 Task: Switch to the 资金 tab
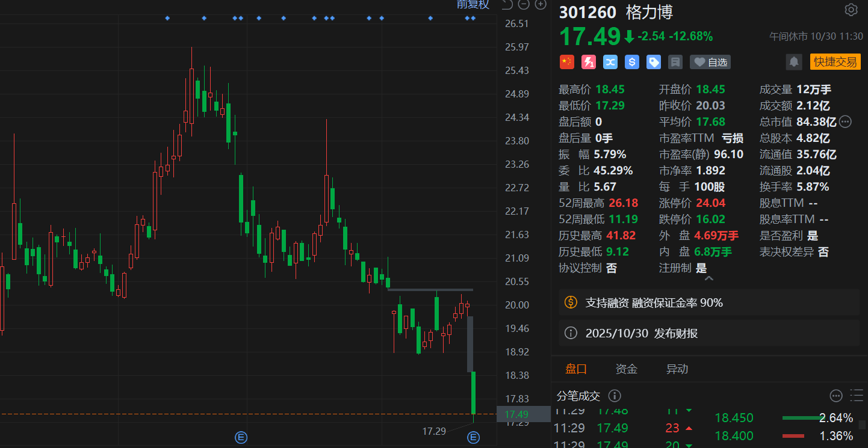click(x=626, y=369)
